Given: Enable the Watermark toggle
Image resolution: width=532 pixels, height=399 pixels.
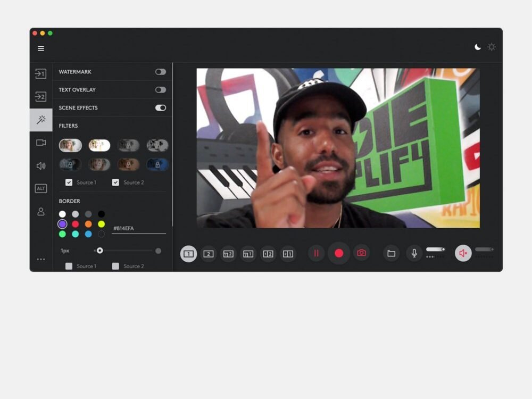Looking at the screenshot, I should click(160, 72).
